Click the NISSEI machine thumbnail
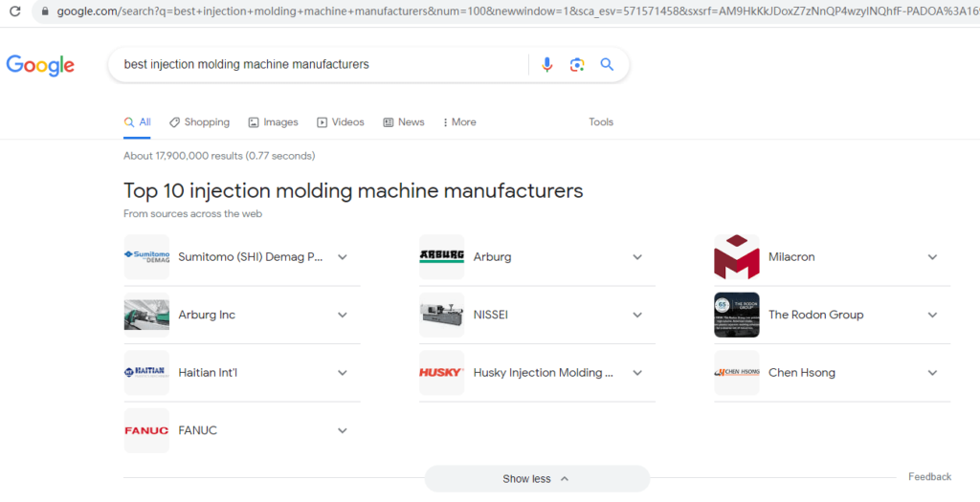 coord(442,315)
